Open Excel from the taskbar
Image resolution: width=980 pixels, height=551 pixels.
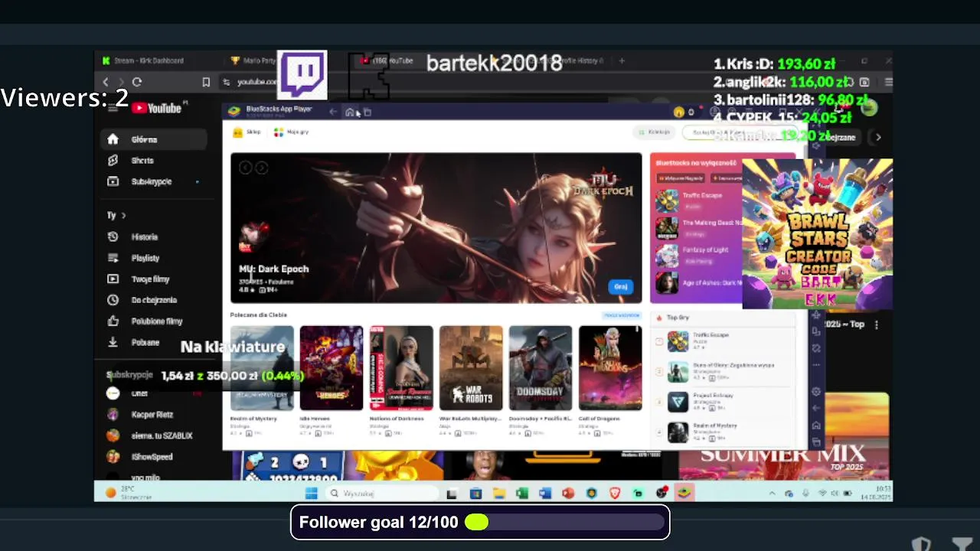click(521, 494)
